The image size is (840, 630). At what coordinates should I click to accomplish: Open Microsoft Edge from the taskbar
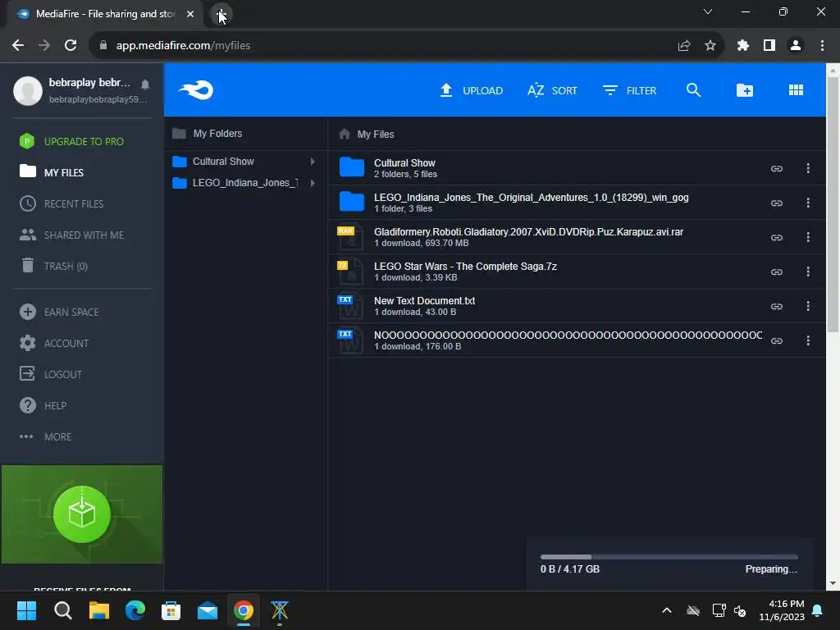135,610
